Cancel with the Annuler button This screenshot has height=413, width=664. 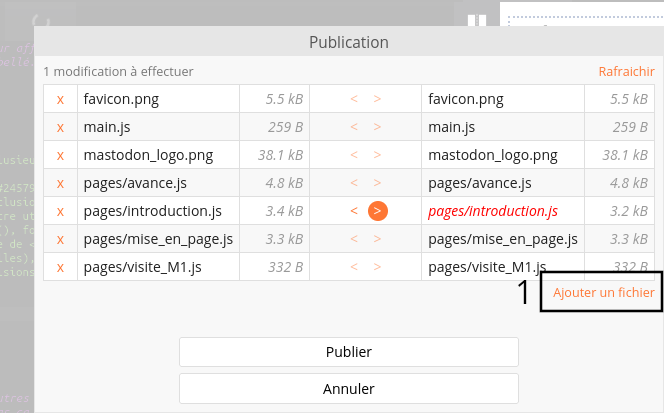(348, 388)
